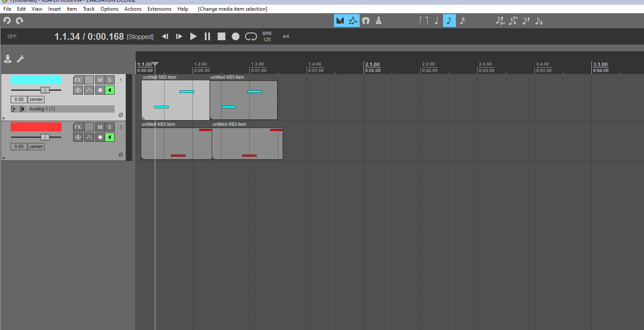Click the track 2 volume fader
This screenshot has height=330, width=644.
click(45, 137)
